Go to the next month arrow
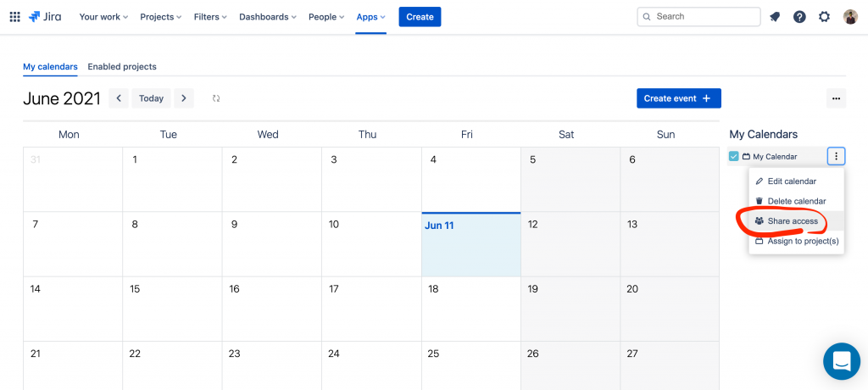Screen dimensions: 868x390 coord(184,98)
